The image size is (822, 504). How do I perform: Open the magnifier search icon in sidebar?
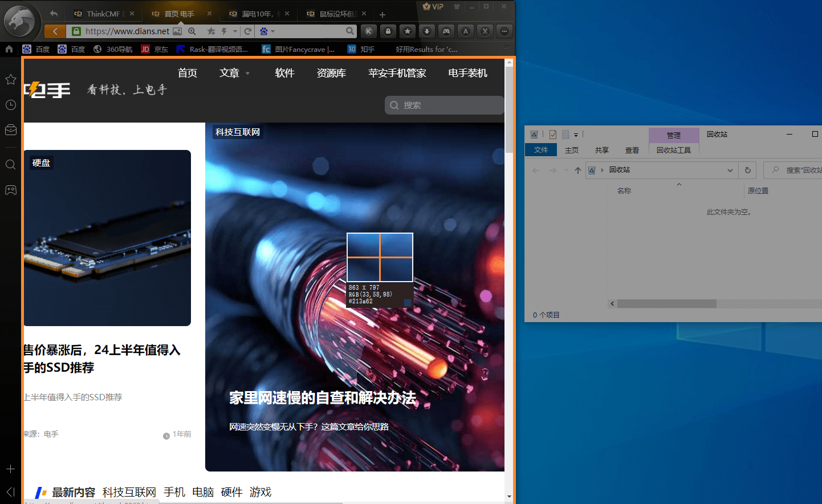click(10, 164)
